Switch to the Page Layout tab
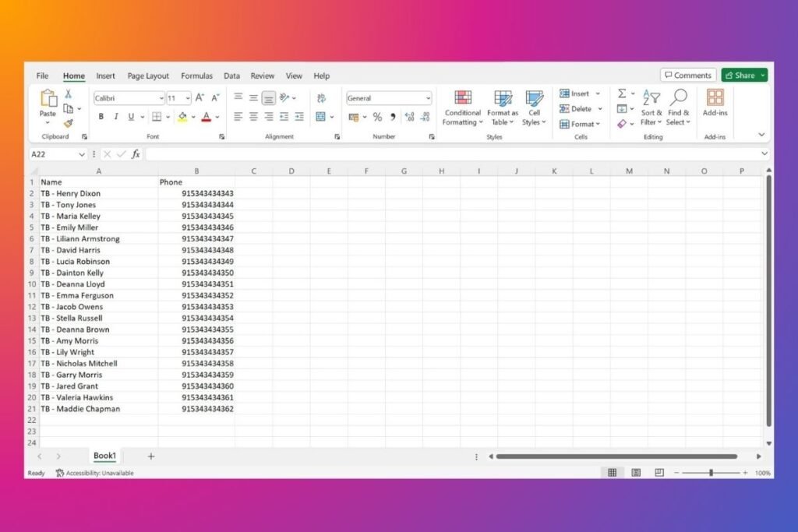 point(148,76)
